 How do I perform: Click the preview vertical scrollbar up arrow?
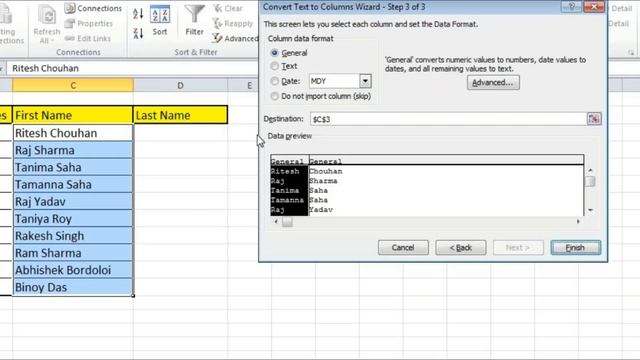(590, 170)
